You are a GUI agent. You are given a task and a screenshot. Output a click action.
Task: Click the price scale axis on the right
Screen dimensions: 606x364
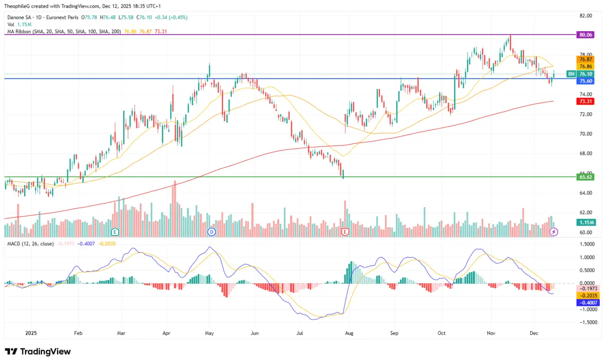(x=586, y=142)
